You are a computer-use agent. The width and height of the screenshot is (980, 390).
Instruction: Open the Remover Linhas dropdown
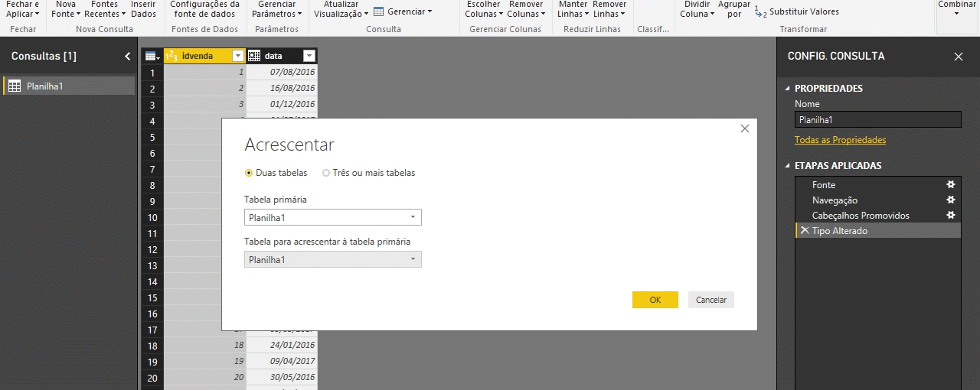pyautogui.click(x=609, y=9)
